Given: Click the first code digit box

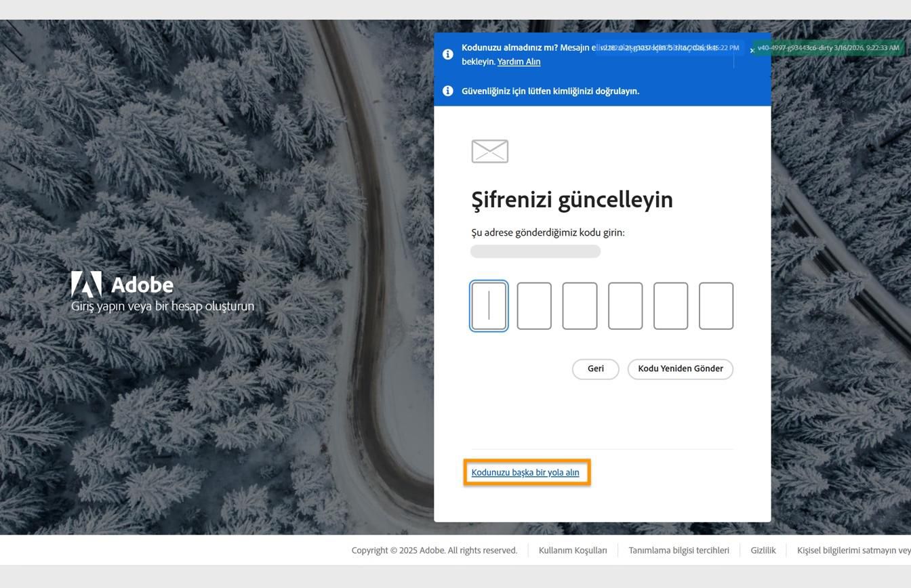Looking at the screenshot, I should (489, 306).
